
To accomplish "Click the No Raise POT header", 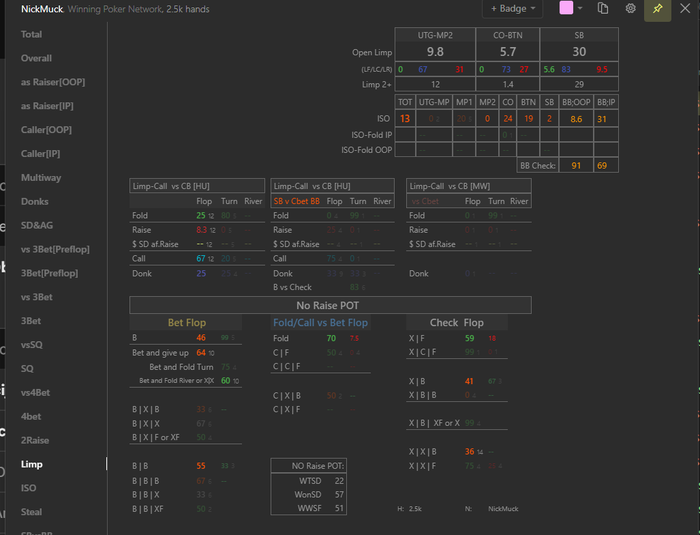I will point(330,305).
